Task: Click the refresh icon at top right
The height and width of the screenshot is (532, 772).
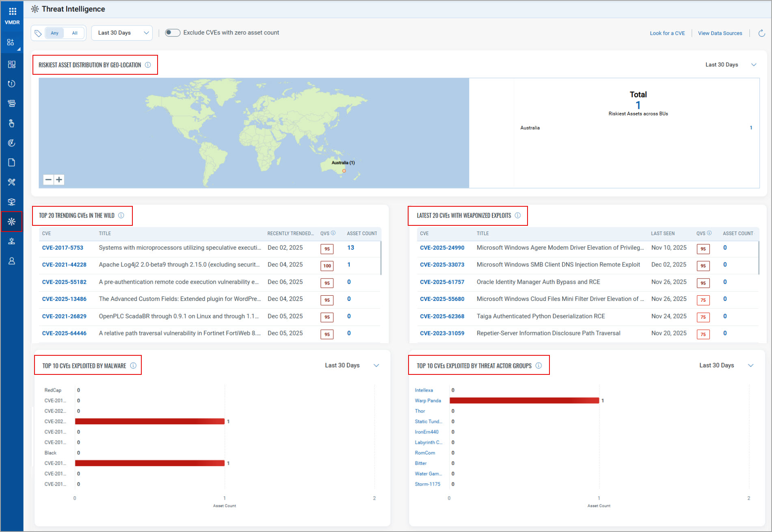Action: point(761,33)
